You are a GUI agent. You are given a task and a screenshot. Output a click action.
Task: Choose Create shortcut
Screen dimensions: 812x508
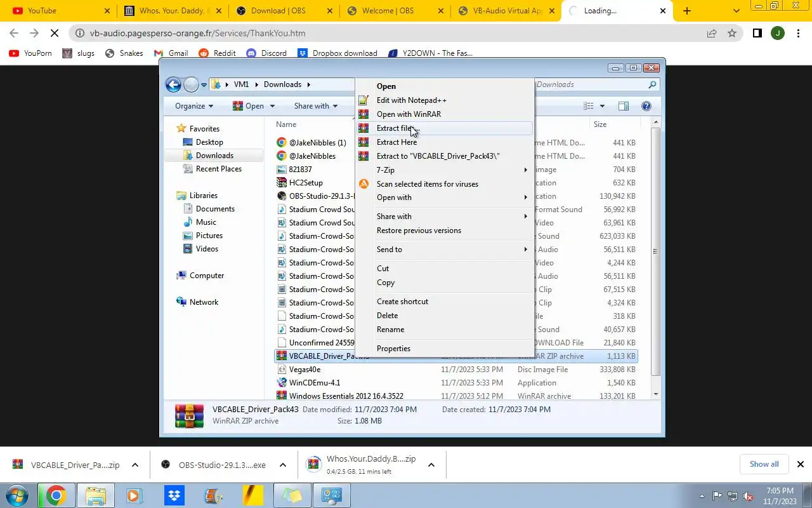click(x=444, y=302)
